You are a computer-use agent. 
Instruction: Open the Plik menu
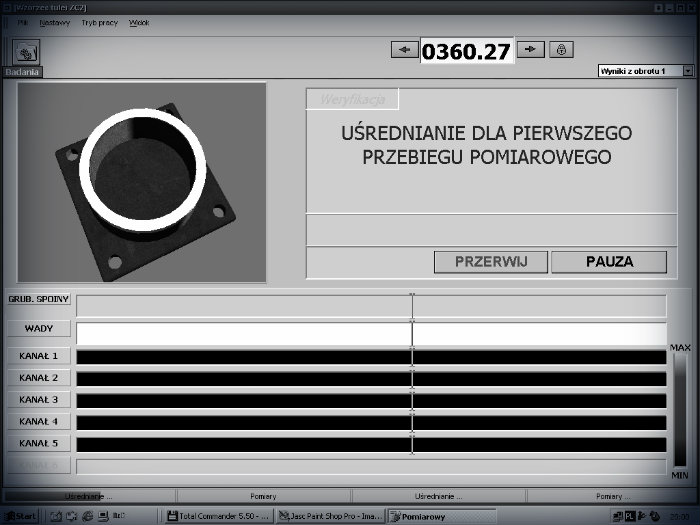click(x=23, y=22)
